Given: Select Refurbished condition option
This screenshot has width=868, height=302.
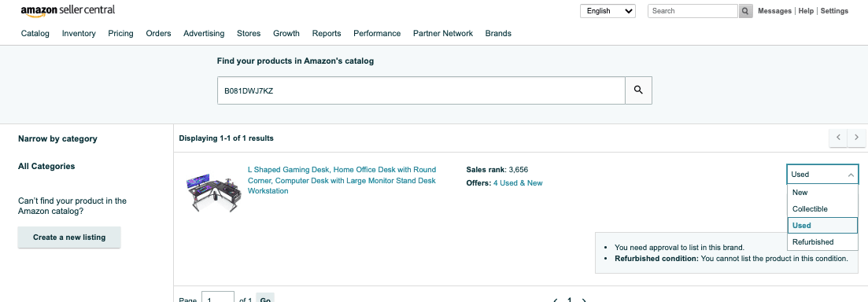Looking at the screenshot, I should (822, 242).
